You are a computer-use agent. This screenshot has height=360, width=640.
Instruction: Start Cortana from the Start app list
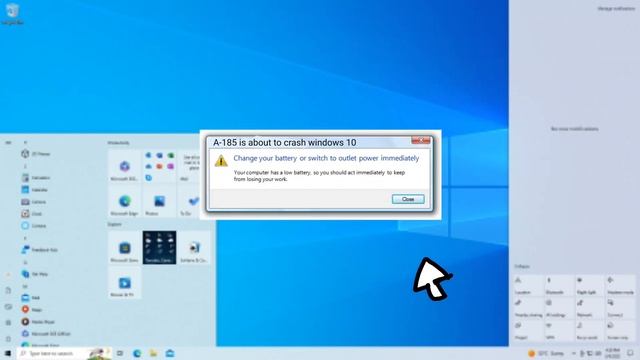[x=34, y=226]
